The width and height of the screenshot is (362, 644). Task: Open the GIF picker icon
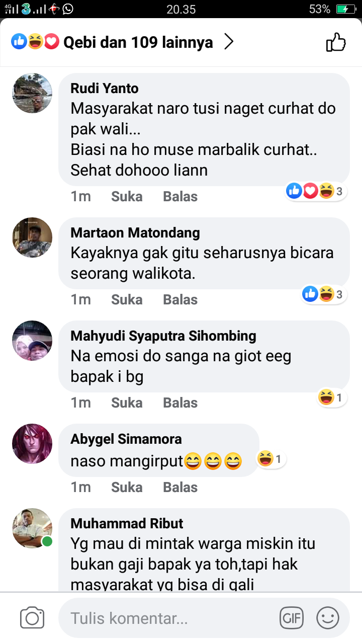pos(292,617)
